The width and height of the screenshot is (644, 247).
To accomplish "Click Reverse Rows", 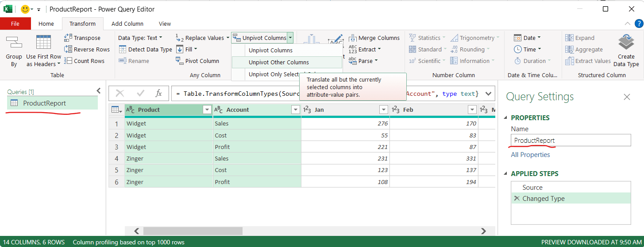I will coord(87,50).
